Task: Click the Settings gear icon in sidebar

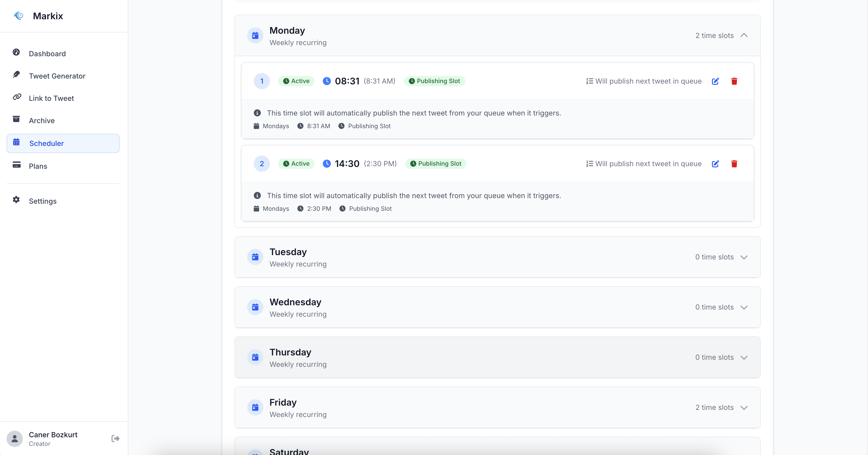Action: click(16, 200)
